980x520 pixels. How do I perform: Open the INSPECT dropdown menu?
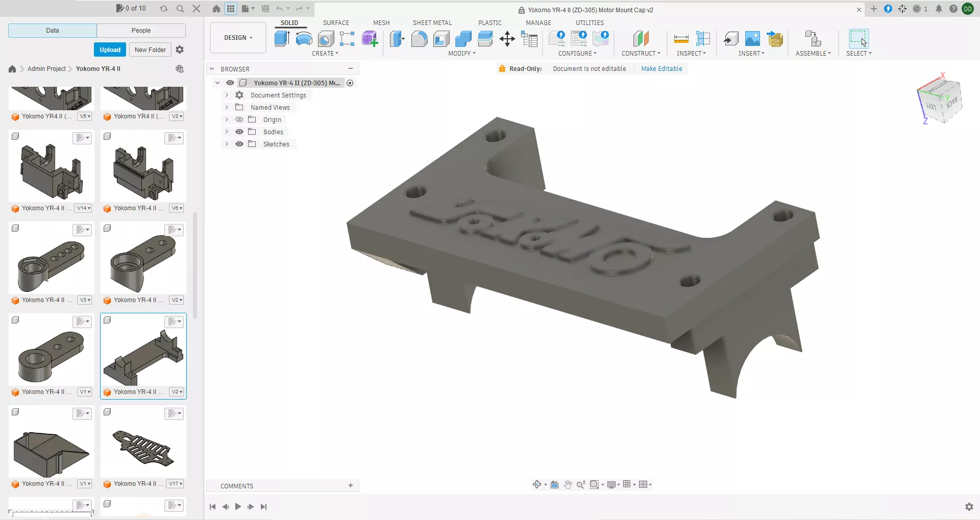coord(691,54)
